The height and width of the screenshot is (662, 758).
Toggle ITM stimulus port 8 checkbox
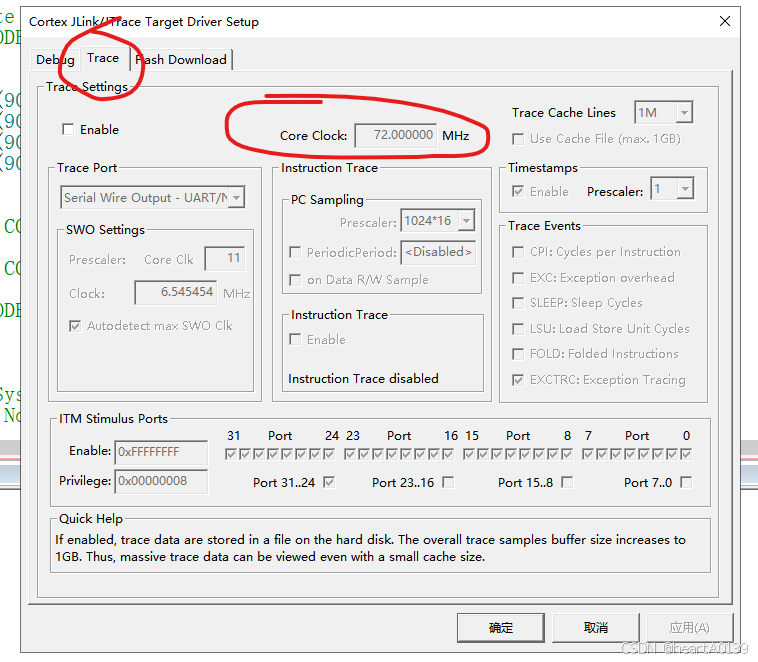[568, 454]
